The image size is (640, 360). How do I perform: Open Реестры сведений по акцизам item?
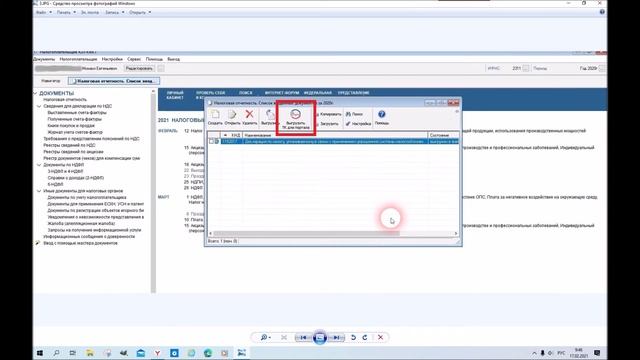pyautogui.click(x=73, y=152)
